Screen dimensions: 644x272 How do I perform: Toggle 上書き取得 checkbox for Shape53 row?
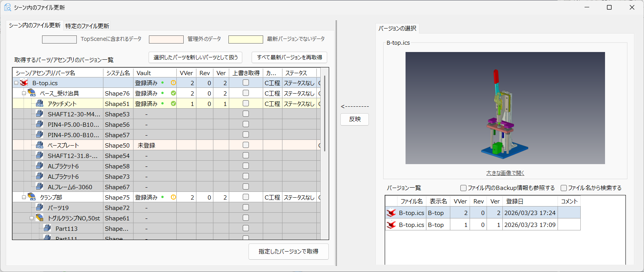(x=246, y=114)
